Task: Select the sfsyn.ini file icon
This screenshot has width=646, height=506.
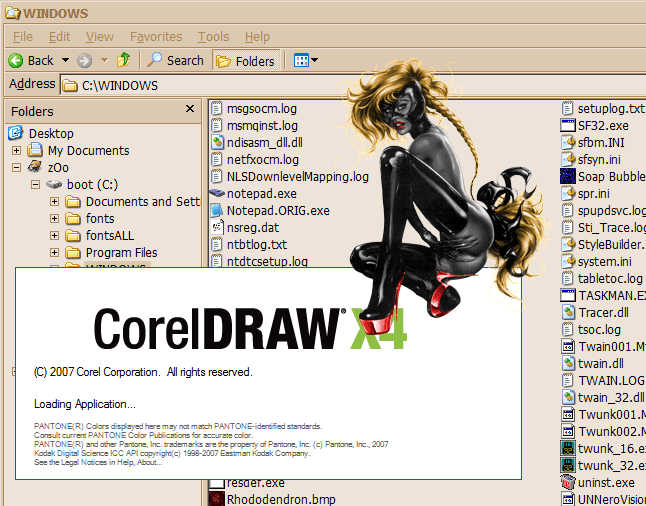Action: click(568, 159)
